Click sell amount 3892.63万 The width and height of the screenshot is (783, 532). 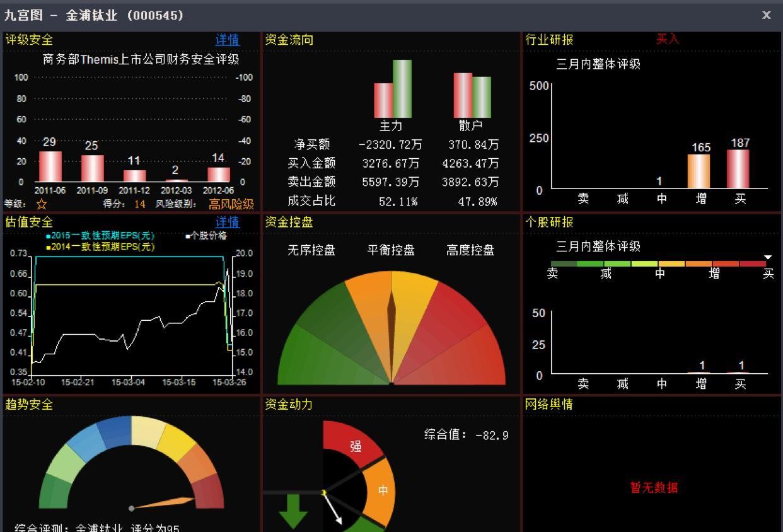pyautogui.click(x=470, y=182)
